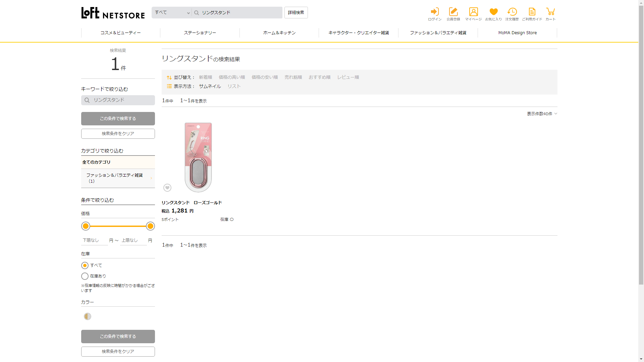Open member registration (会員登録) icon
Image resolution: width=644 pixels, height=362 pixels.
tap(453, 14)
